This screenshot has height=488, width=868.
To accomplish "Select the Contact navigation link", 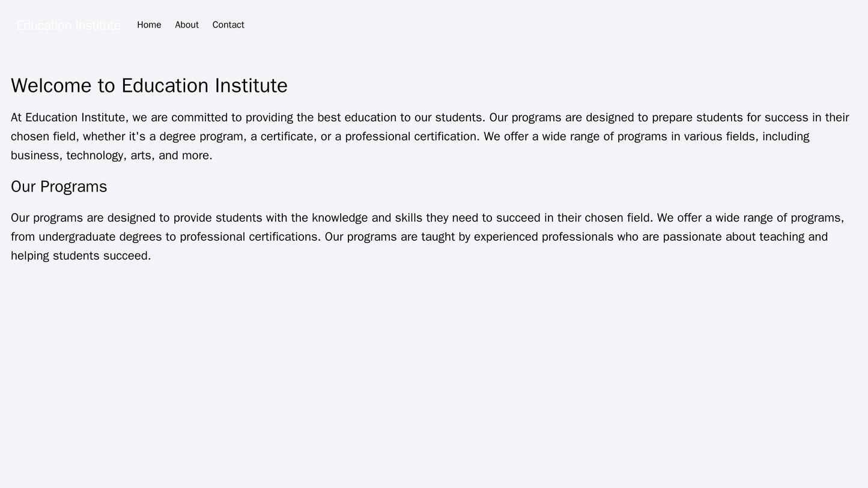I will (x=228, y=25).
